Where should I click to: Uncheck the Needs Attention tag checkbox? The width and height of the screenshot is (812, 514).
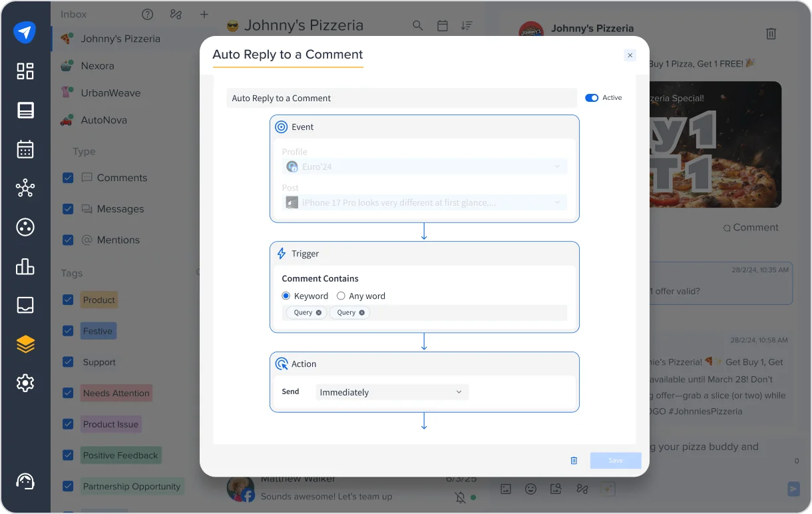tap(68, 393)
